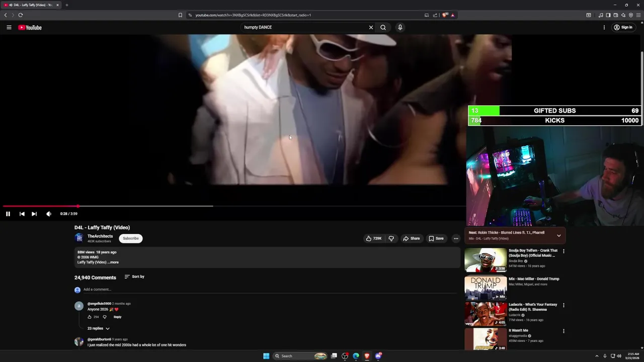The height and width of the screenshot is (362, 644).
Task: Open browser media control music note
Action: (x=601, y=15)
